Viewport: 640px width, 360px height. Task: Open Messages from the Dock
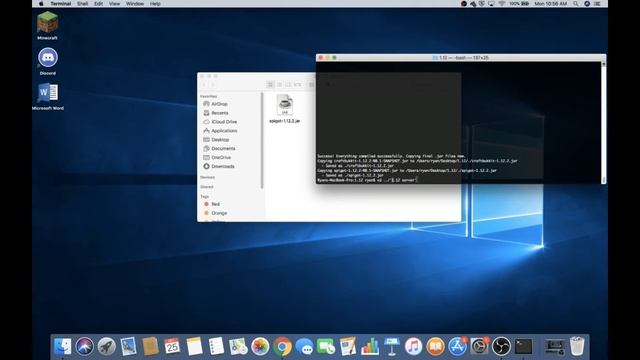(x=304, y=347)
